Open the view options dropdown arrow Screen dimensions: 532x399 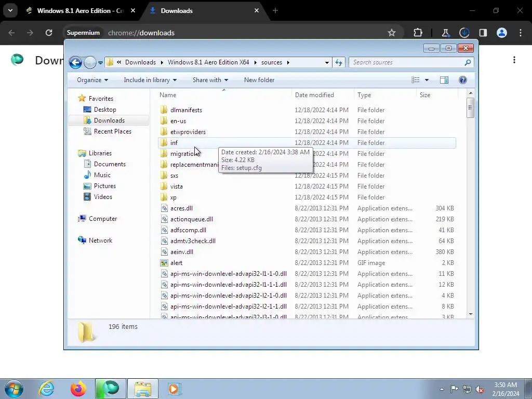click(x=427, y=80)
